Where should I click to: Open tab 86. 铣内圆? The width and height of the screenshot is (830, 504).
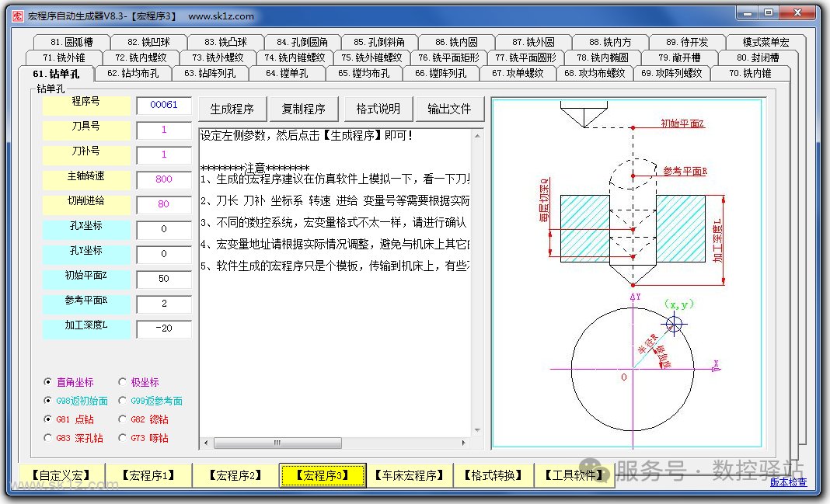456,42
